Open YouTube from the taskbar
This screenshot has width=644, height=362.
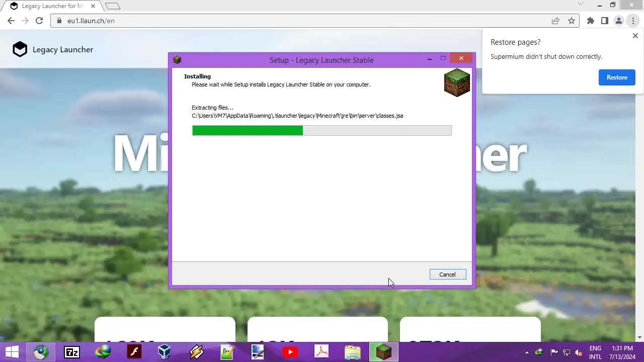(290, 352)
